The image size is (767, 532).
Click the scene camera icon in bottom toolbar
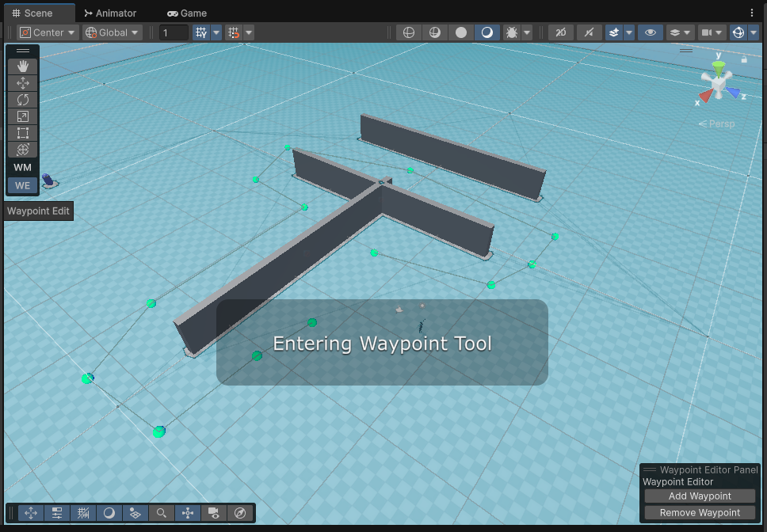click(x=214, y=513)
